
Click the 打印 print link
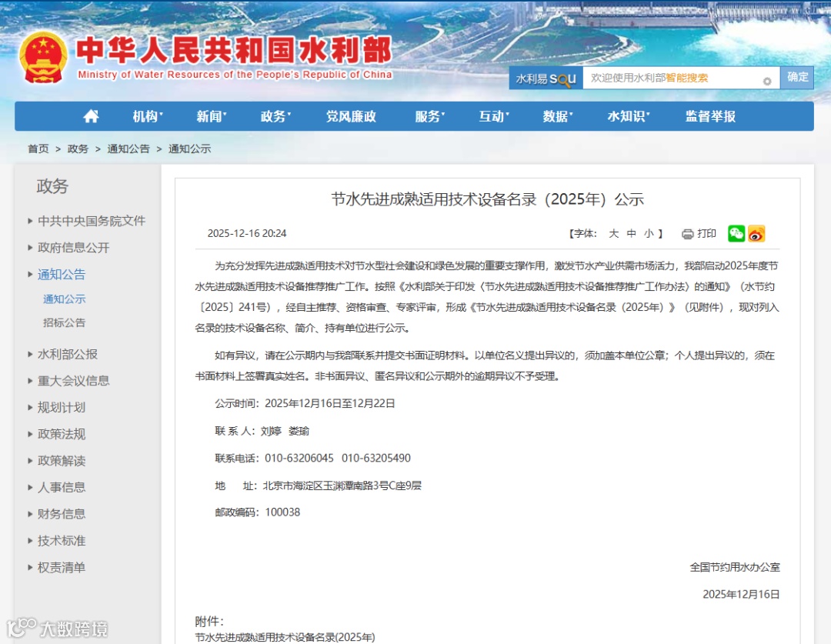click(x=706, y=234)
